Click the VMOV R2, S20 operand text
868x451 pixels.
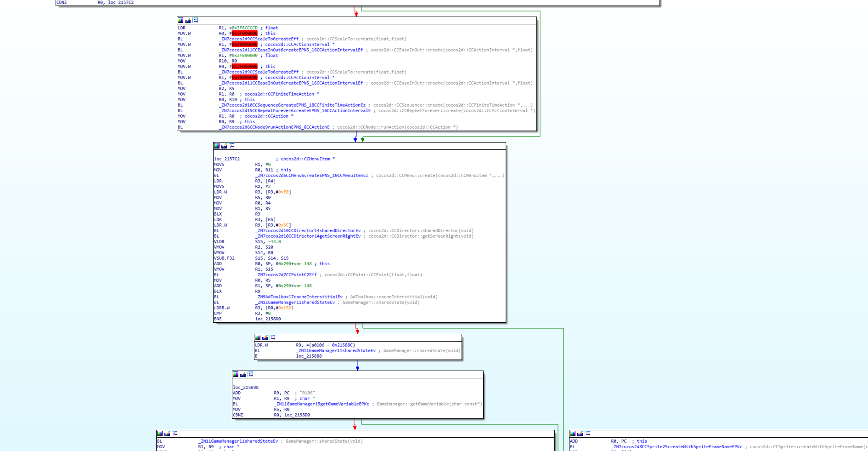point(264,247)
